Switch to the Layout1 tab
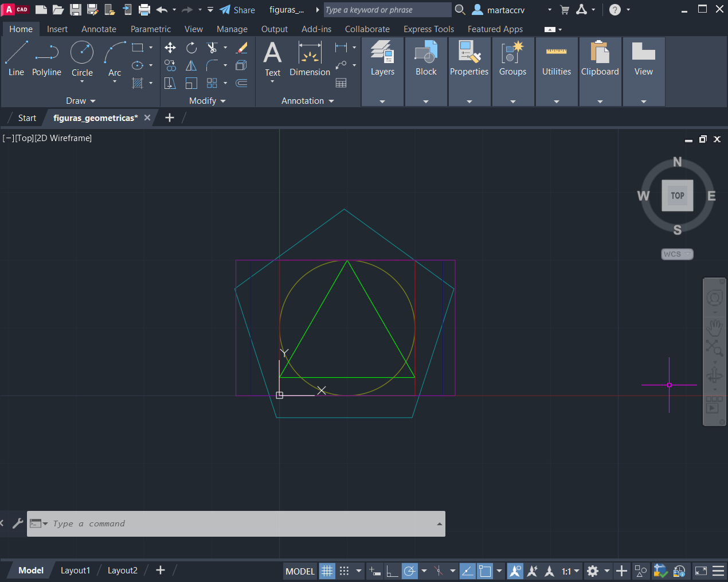Image resolution: width=728 pixels, height=582 pixels. click(75, 571)
